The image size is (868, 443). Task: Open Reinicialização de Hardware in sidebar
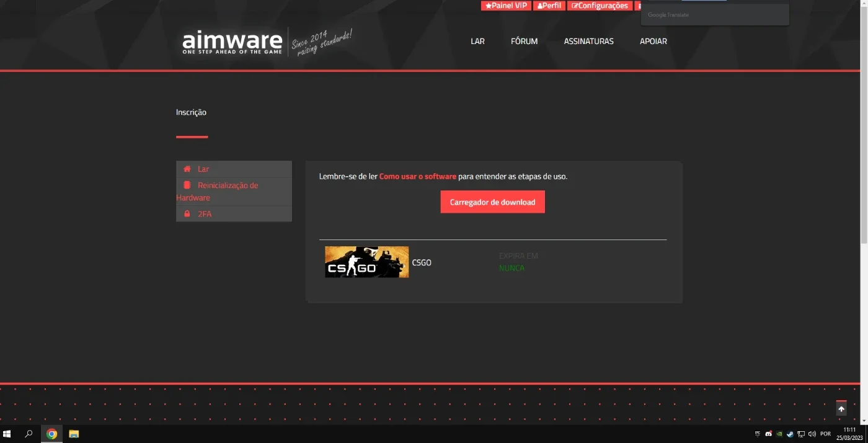[x=234, y=191]
